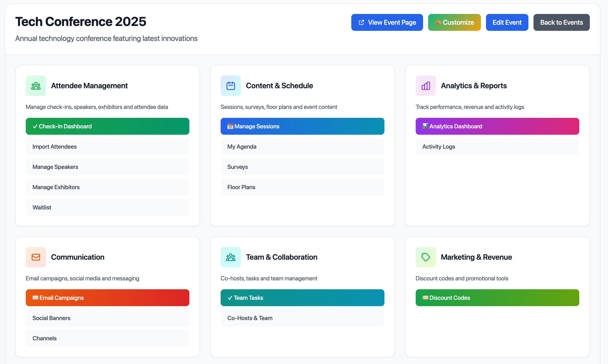Click the Marketing & Revenue tag icon
Screen dimensions: 608x364
pos(426,257)
